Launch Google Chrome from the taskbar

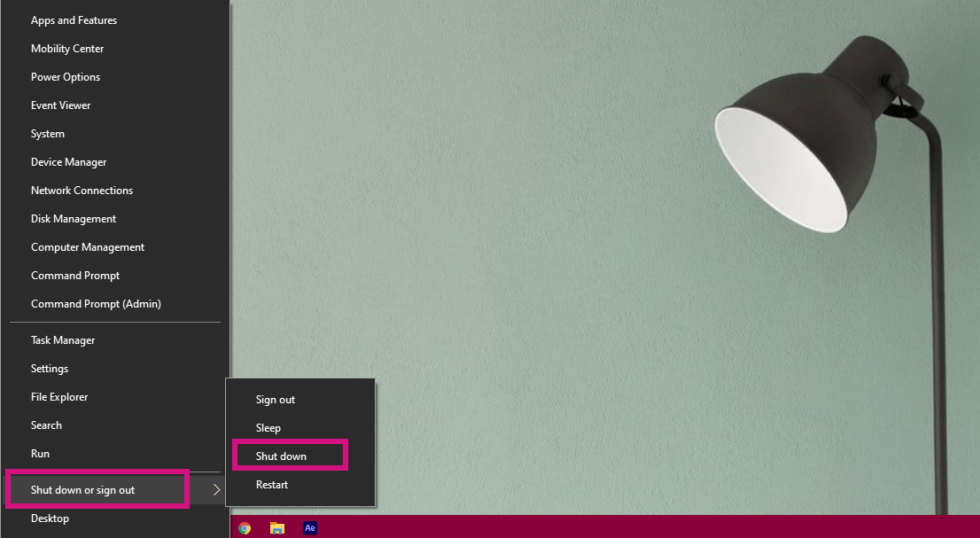[245, 527]
